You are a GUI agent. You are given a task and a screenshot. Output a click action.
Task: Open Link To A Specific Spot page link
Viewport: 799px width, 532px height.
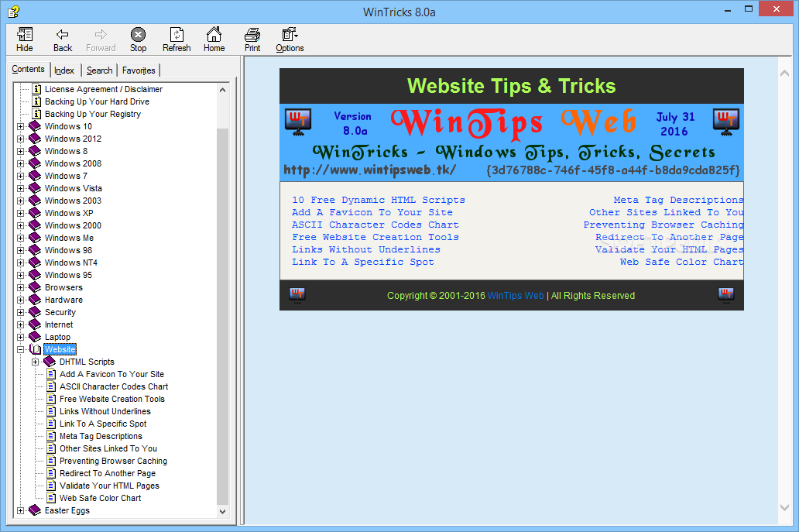(x=363, y=262)
